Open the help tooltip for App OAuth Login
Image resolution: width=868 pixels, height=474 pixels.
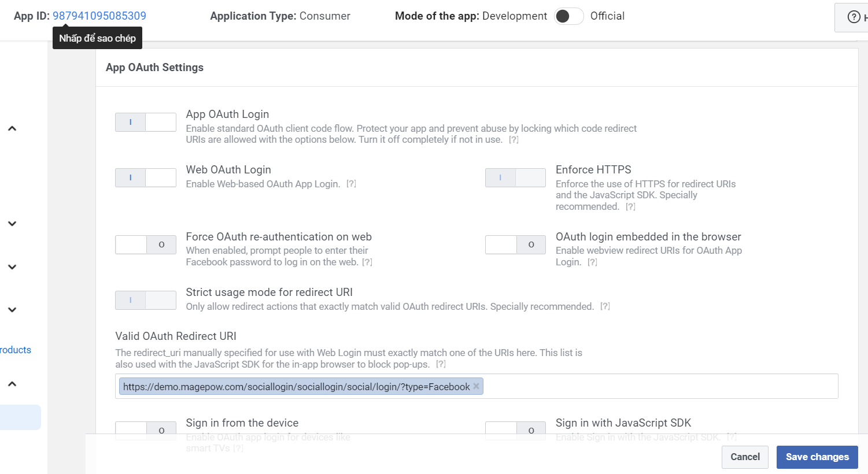(514, 140)
